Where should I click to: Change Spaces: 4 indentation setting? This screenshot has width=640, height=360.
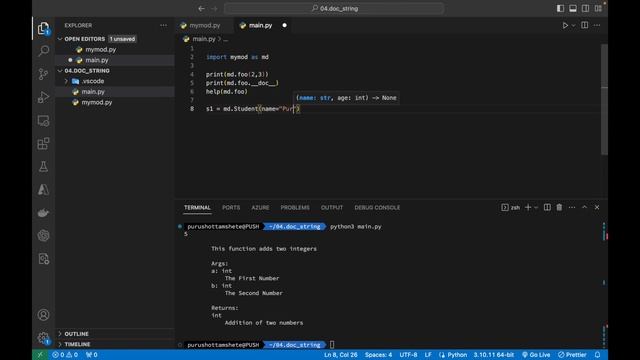[378, 355]
